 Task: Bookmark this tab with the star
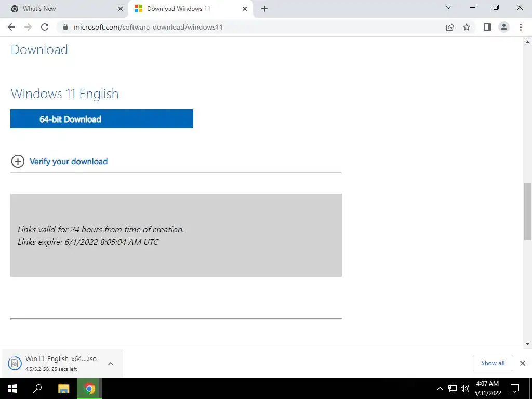[467, 27]
